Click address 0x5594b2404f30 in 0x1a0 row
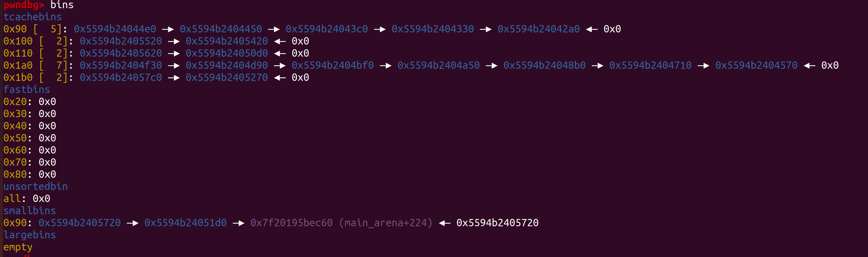 (x=121, y=65)
